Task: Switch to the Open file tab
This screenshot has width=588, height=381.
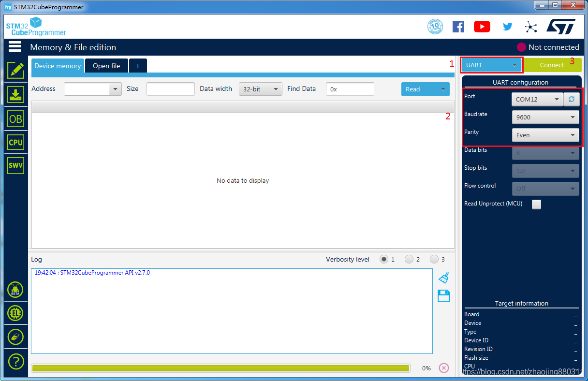Action: [x=106, y=66]
